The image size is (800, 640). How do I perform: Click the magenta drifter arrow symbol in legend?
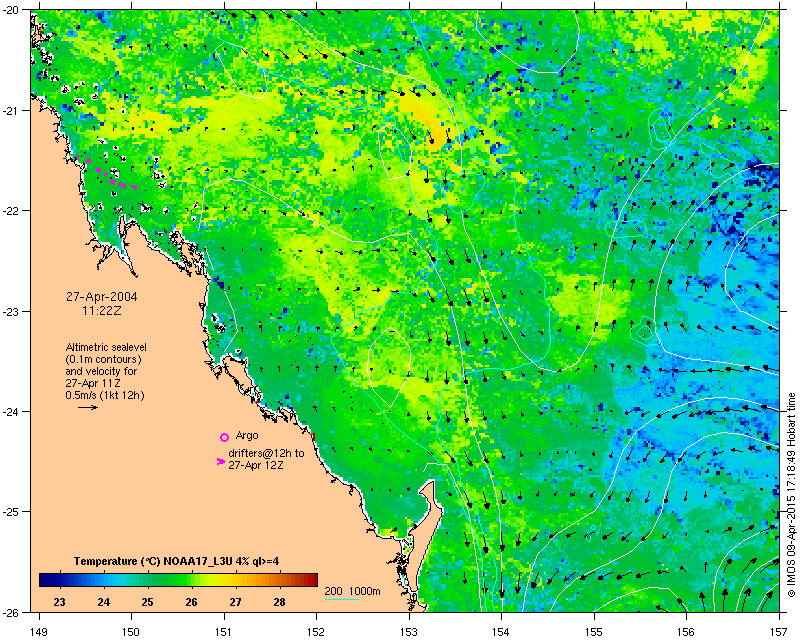[220, 461]
